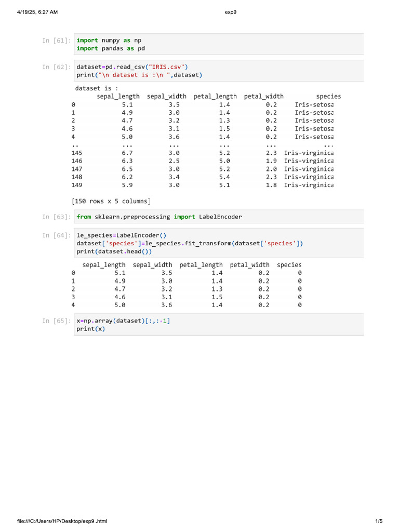Click 'le_species=LabelEncoder()' code line
This screenshot has width=399, height=532.
coord(122,235)
